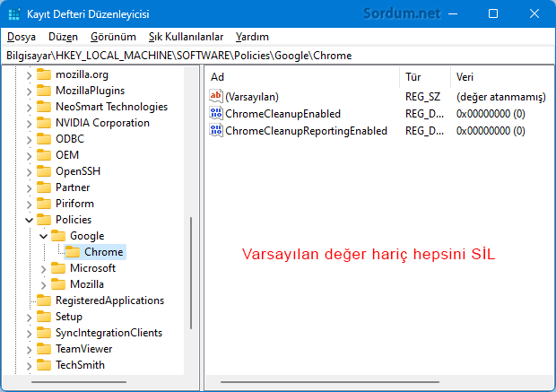Sort by the Tür column header

point(425,77)
